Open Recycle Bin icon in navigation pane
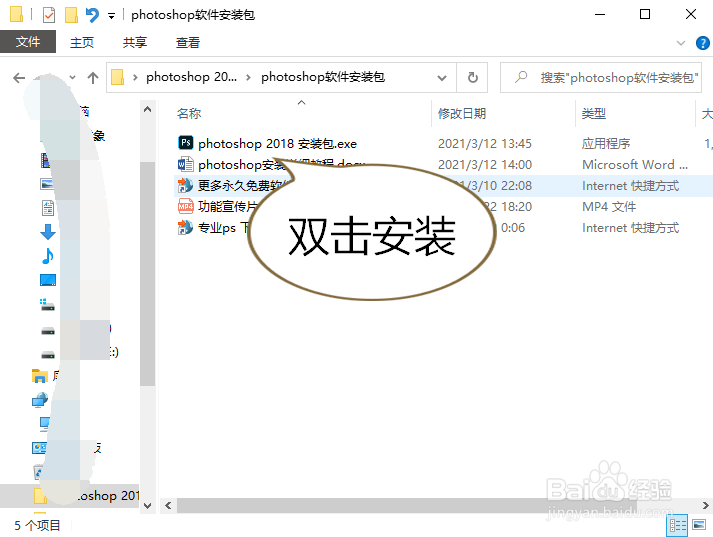 click(39, 472)
